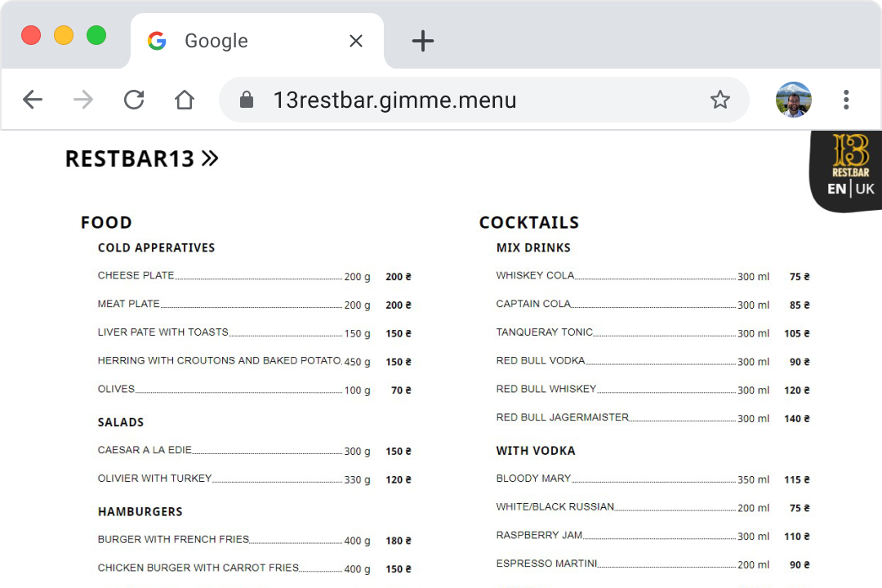This screenshot has height=588, width=882.
Task: Reload the 13restbar.gimme.menu page
Action: pos(133,99)
